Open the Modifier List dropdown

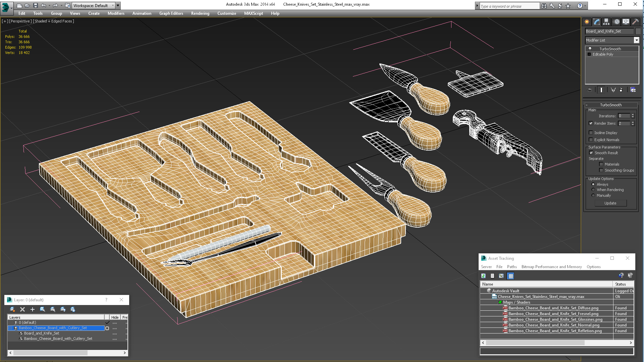point(636,40)
